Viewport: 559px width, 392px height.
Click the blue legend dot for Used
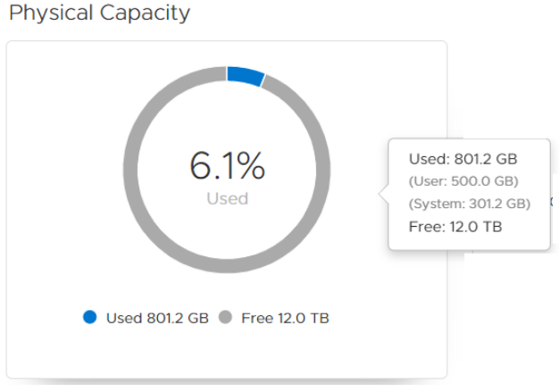point(89,317)
